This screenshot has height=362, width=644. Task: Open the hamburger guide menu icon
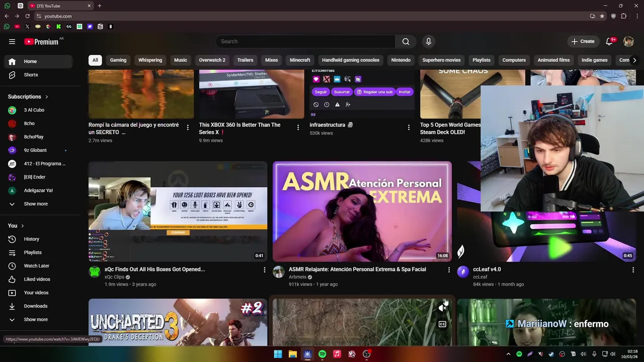12,42
